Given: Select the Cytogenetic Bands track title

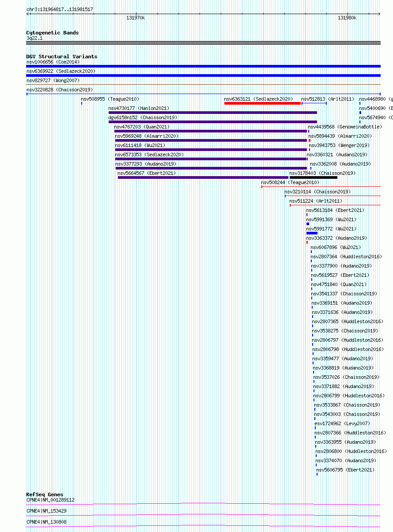Looking at the screenshot, I should (x=53, y=33).
